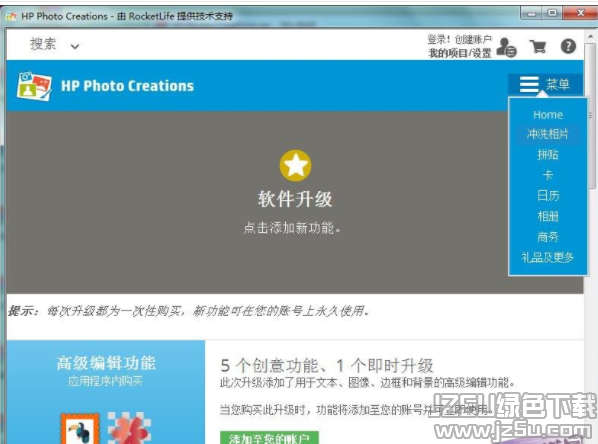Screen dimensions: 598x444
Task: Select 日历 in the menu
Action: [548, 196]
